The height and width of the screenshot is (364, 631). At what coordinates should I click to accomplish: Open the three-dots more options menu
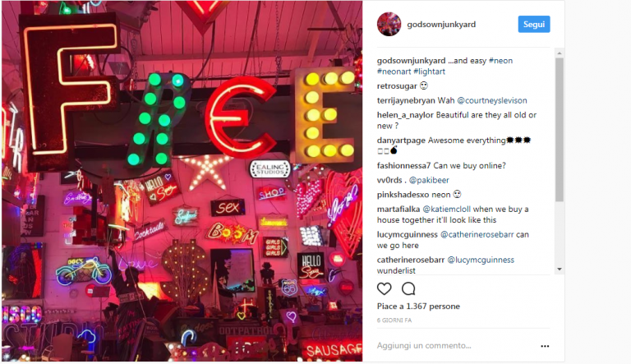click(x=545, y=346)
